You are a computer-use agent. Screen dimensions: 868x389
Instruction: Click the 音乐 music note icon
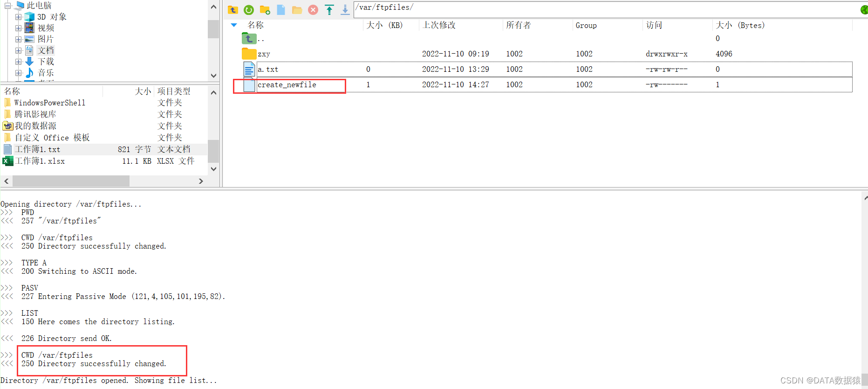[29, 73]
